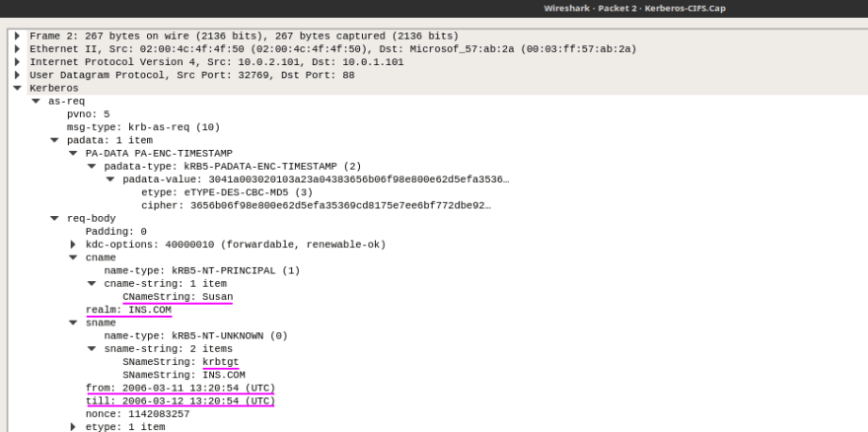Collapse the cname node
Image resolution: width=868 pixels, height=432 pixels.
click(73, 257)
